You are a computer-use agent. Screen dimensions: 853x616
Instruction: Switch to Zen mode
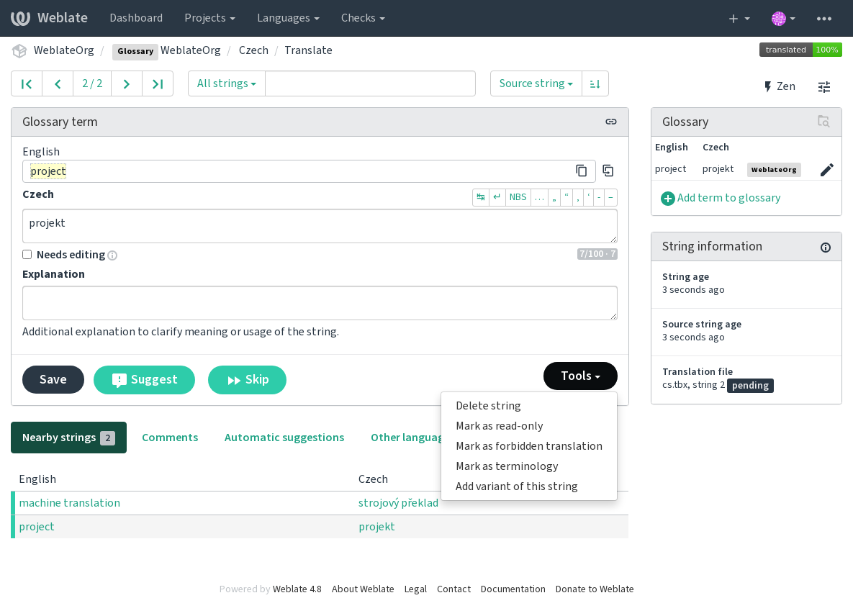point(779,86)
